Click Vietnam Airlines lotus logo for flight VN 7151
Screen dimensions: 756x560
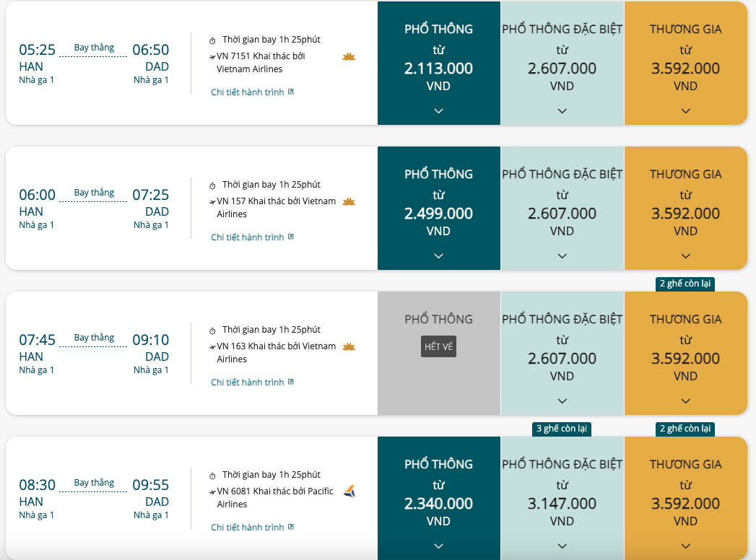coord(349,57)
